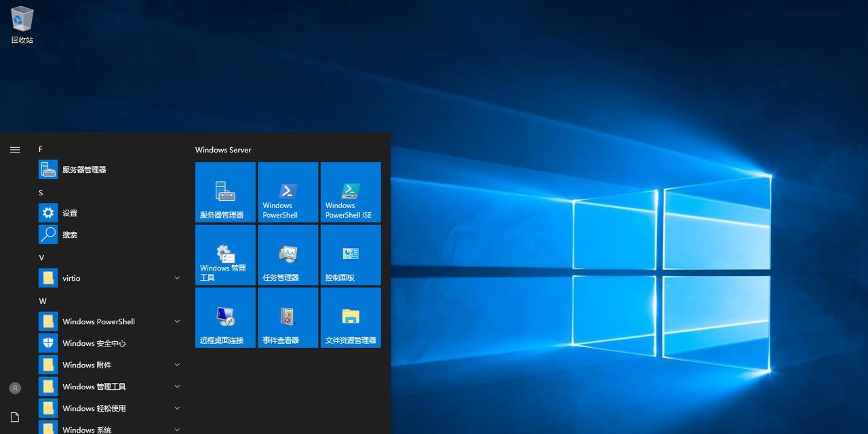Open the 服务器管理器 tile
Image resolution: width=868 pixels, height=434 pixels.
225,192
